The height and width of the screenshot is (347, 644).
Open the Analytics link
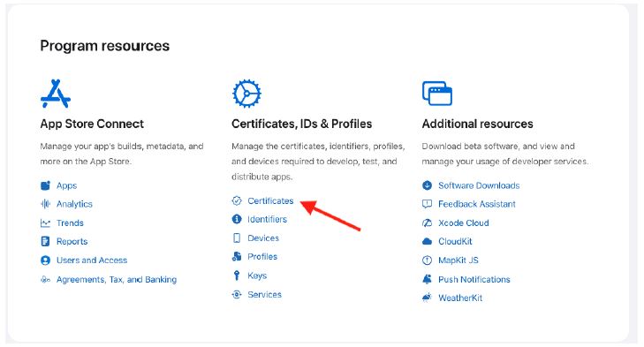pyautogui.click(x=74, y=204)
